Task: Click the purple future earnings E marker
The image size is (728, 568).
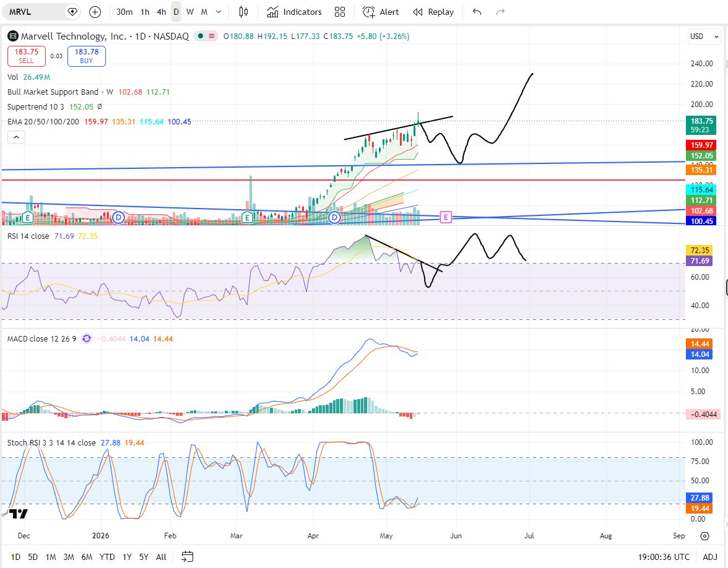Action: 446,217
